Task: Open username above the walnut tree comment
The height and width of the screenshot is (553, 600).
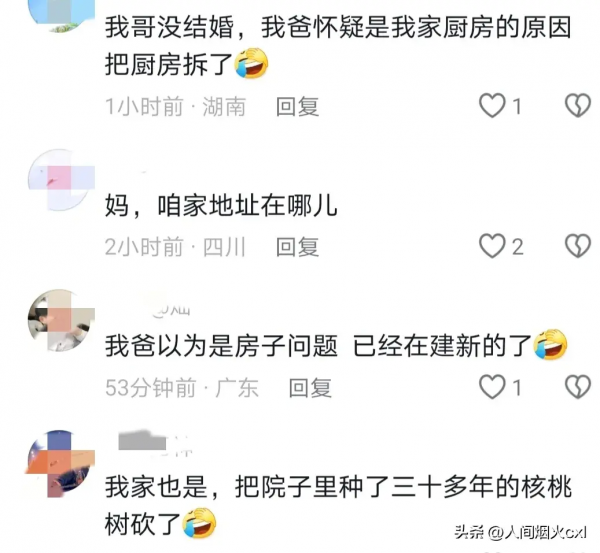Action: pyautogui.click(x=155, y=444)
